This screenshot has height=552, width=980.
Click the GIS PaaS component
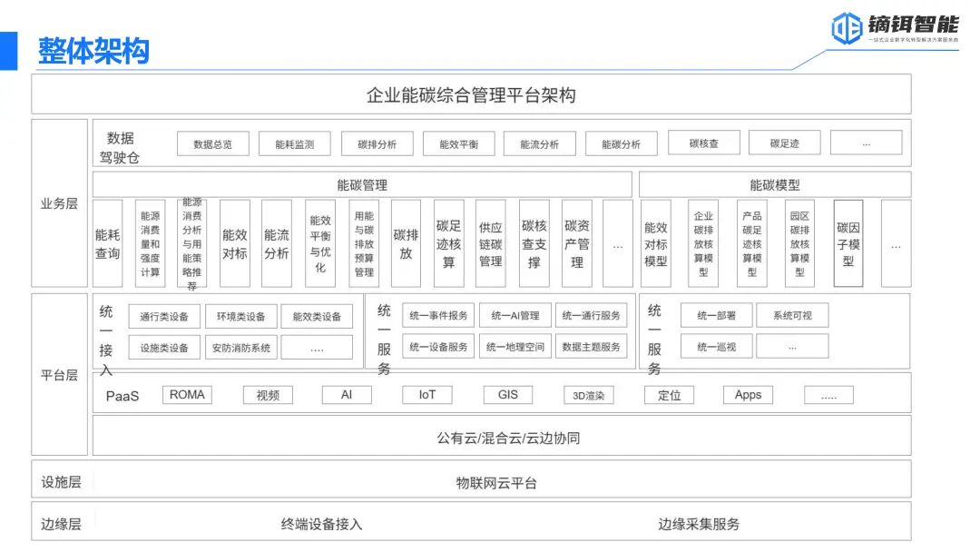point(507,395)
